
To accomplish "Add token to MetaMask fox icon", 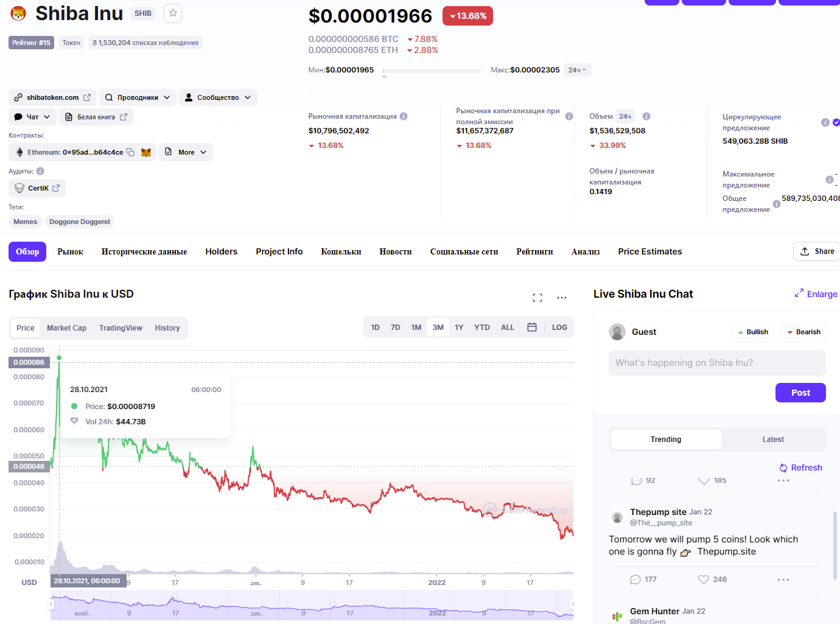I will pyautogui.click(x=146, y=152).
